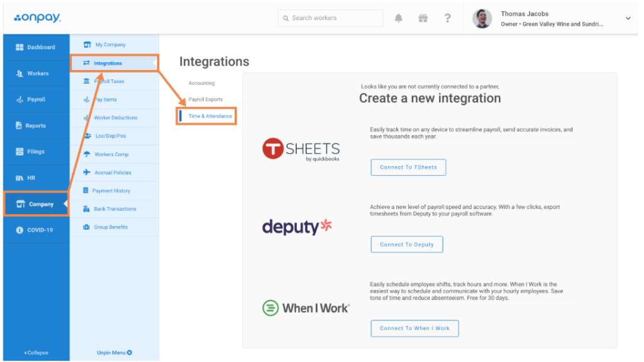
Task: Select the HR menu item
Action: 36,178
